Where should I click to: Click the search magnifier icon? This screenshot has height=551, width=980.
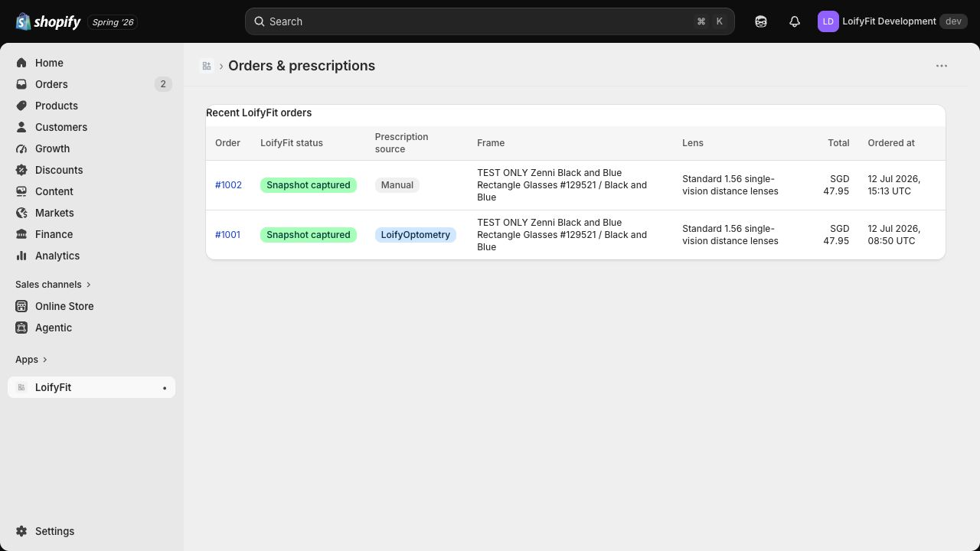(x=260, y=21)
